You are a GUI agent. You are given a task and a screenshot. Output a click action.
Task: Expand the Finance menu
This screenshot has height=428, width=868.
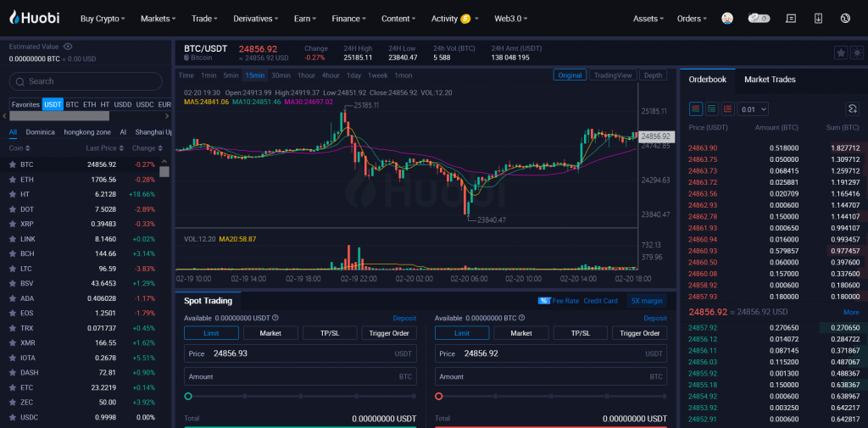(348, 19)
